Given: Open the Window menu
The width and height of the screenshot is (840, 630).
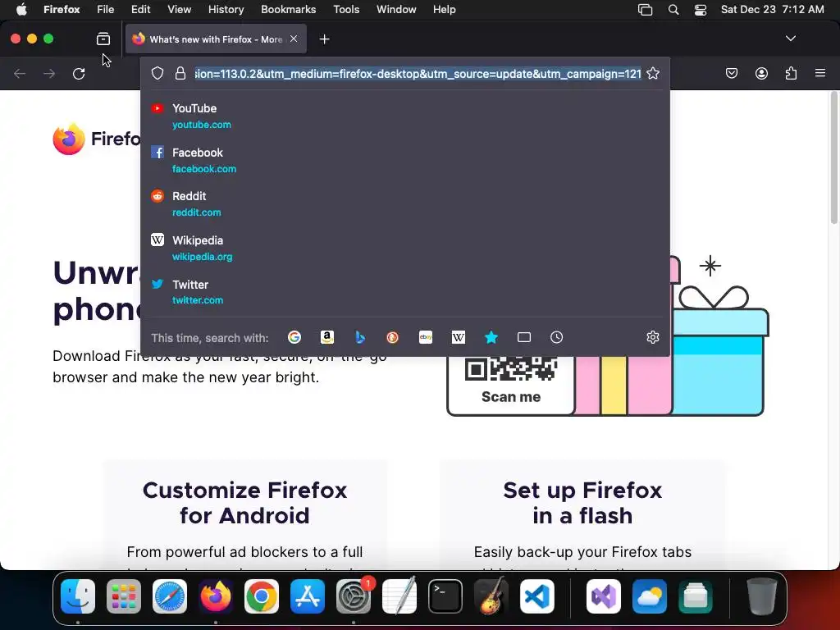Looking at the screenshot, I should pyautogui.click(x=396, y=9).
